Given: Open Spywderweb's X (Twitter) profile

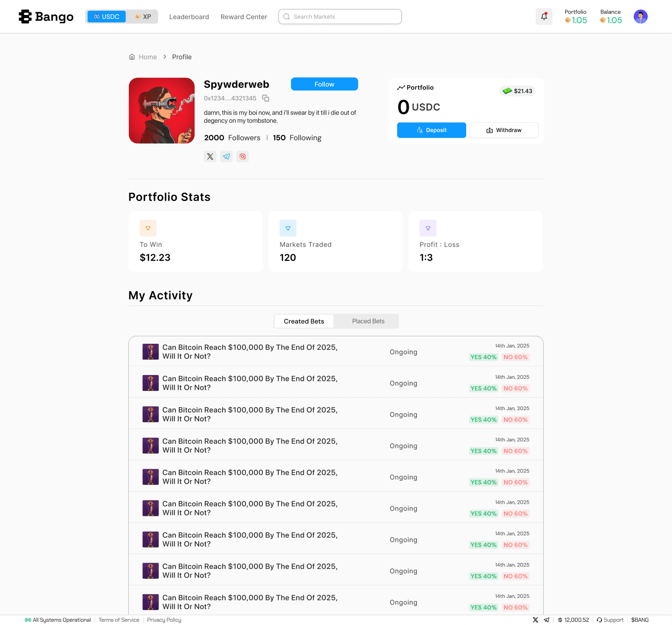Looking at the screenshot, I should click(x=210, y=156).
